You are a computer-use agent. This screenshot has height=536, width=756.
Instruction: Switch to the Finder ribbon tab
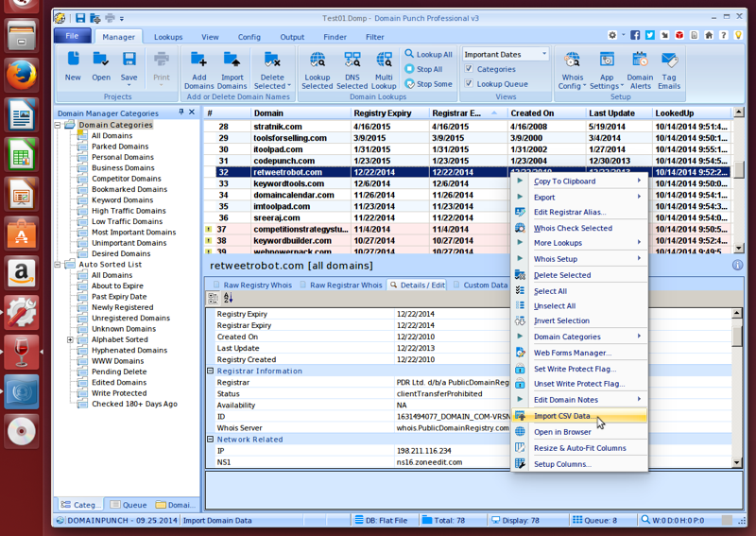(335, 37)
